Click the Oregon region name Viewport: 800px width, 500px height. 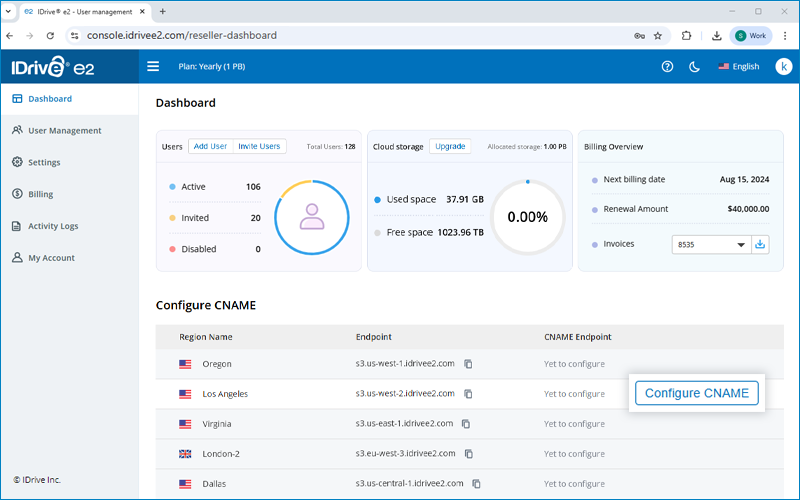point(217,364)
